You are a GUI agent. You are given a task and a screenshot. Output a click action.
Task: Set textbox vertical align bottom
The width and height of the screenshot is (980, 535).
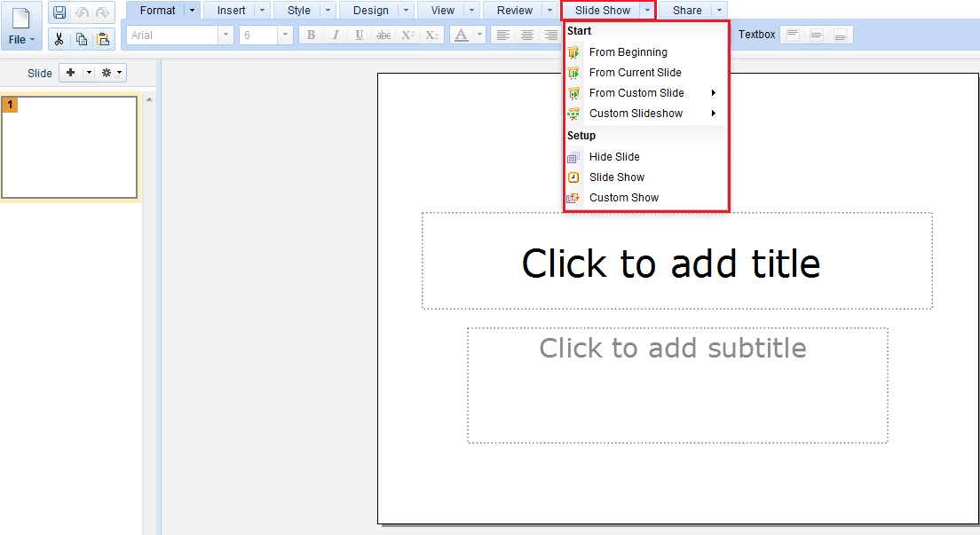click(x=840, y=35)
